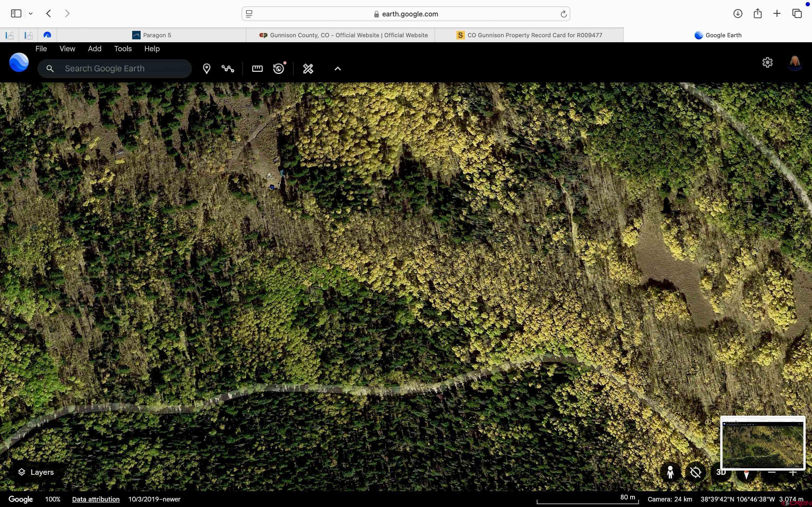Click the Add placemark pin icon
The width and height of the screenshot is (812, 507).
[x=206, y=69]
